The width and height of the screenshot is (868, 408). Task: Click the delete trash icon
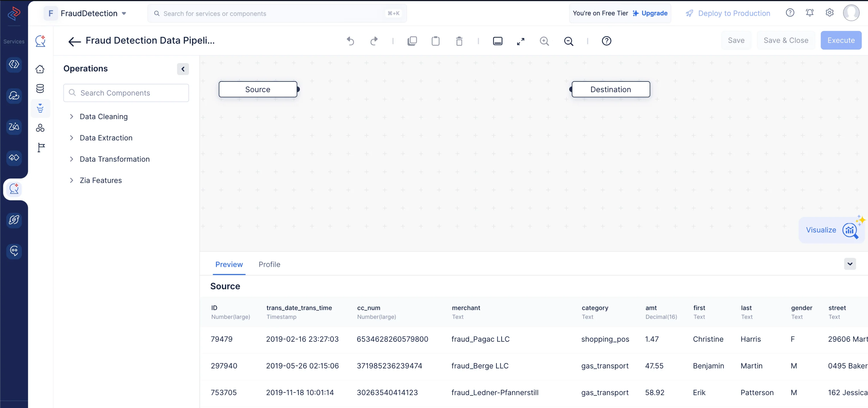(459, 41)
